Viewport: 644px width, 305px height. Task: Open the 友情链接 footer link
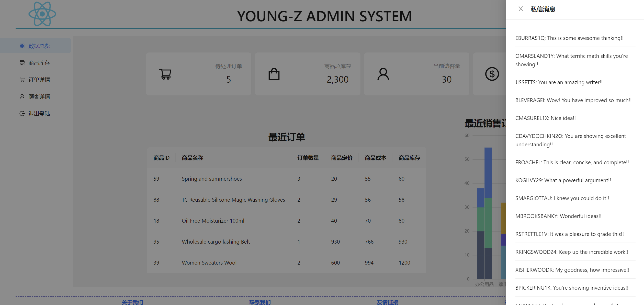point(387,302)
